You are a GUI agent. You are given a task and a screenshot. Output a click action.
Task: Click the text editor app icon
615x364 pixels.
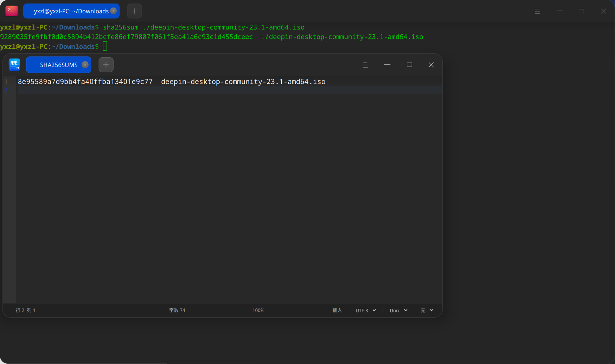point(14,65)
